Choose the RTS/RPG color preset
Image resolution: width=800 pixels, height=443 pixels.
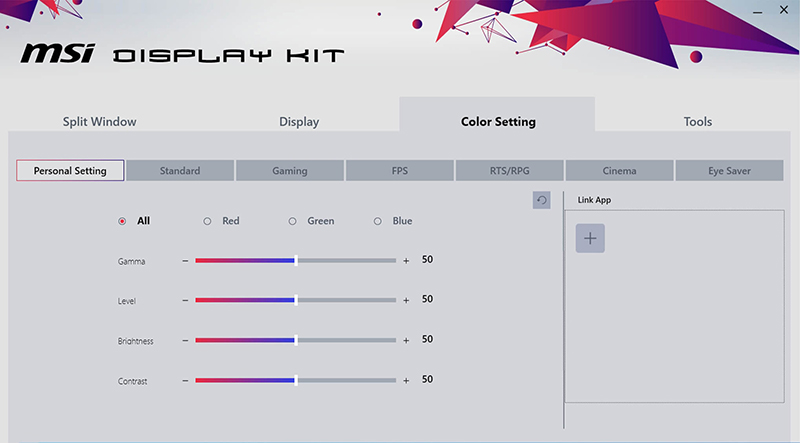[510, 170]
